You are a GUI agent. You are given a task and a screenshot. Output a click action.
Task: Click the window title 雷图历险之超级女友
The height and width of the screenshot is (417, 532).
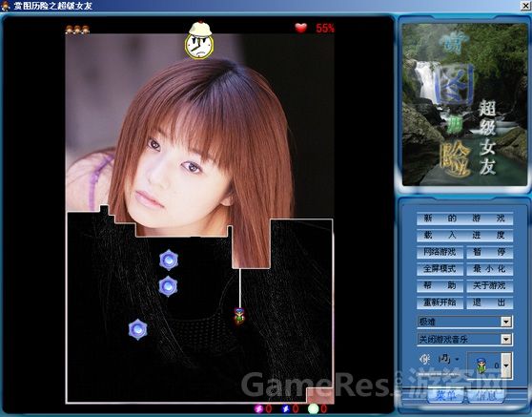pos(53,6)
